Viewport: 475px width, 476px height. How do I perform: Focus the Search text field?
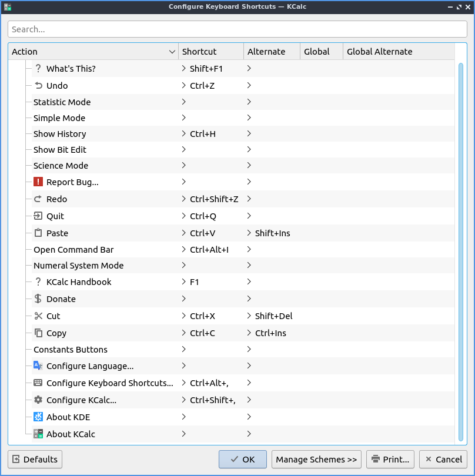click(237, 29)
